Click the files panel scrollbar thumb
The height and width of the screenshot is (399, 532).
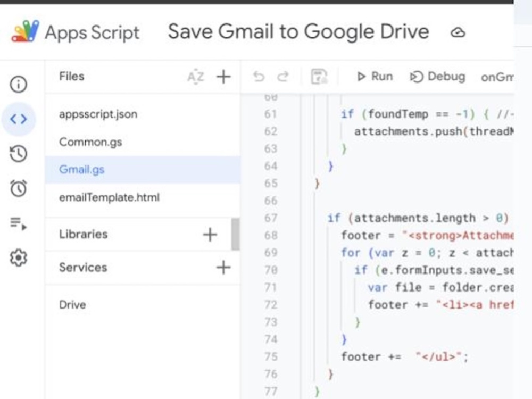[236, 235]
